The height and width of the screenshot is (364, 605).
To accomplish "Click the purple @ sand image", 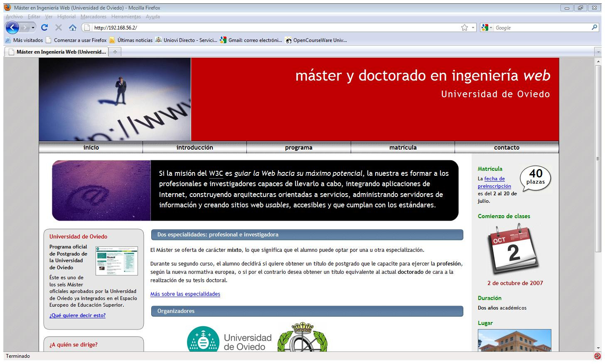I will click(101, 190).
